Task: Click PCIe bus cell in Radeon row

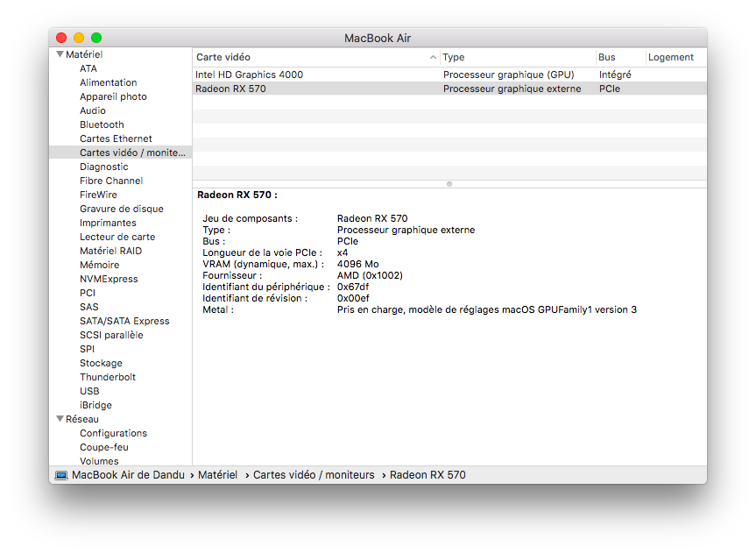Action: [x=610, y=89]
